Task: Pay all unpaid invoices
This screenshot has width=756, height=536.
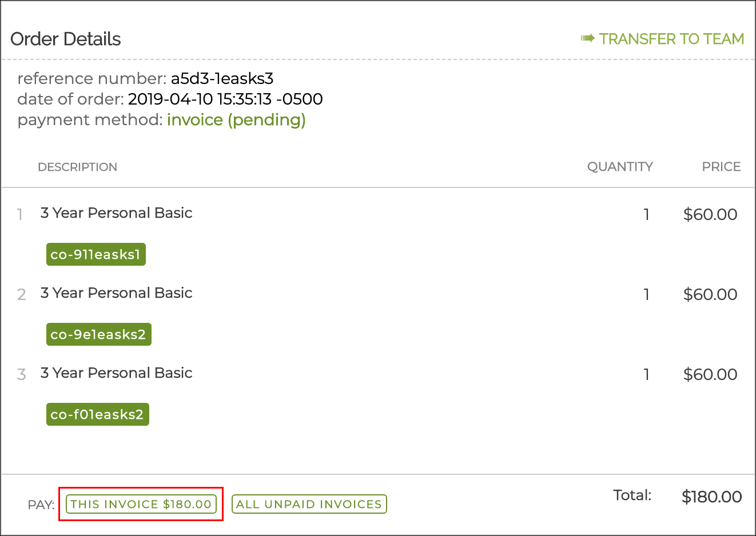Action: (309, 504)
